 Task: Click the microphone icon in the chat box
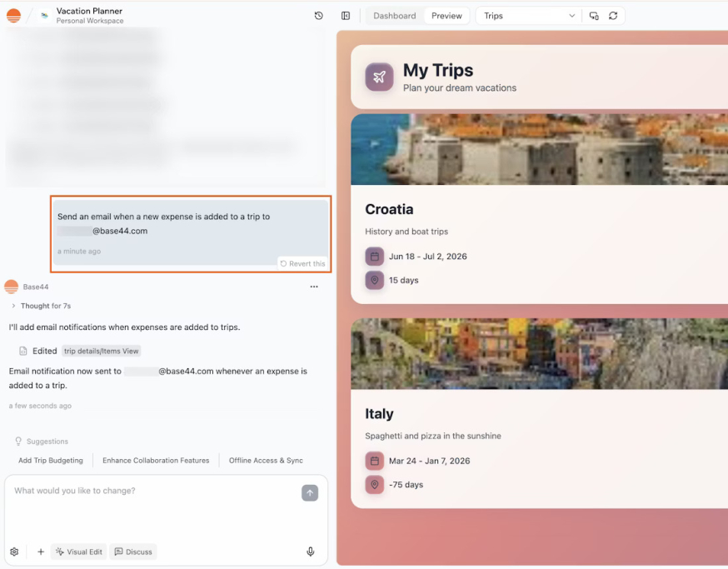310,551
